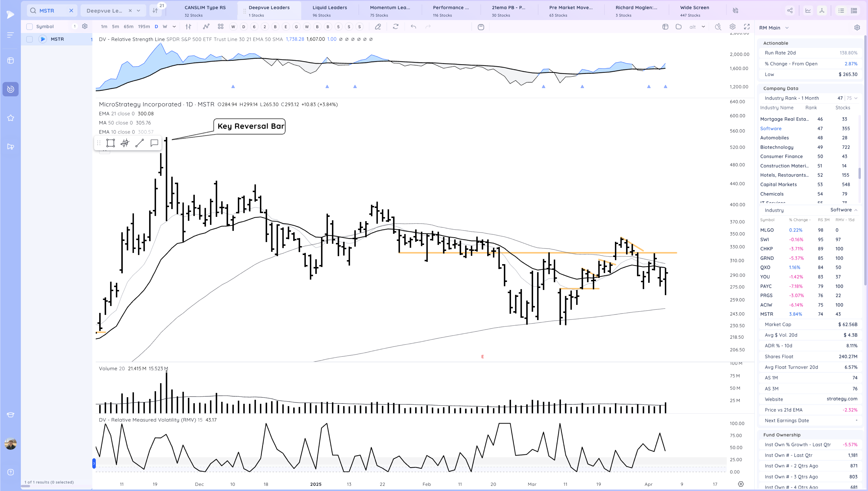
Task: Click the fullscreen chart icon
Action: click(747, 27)
